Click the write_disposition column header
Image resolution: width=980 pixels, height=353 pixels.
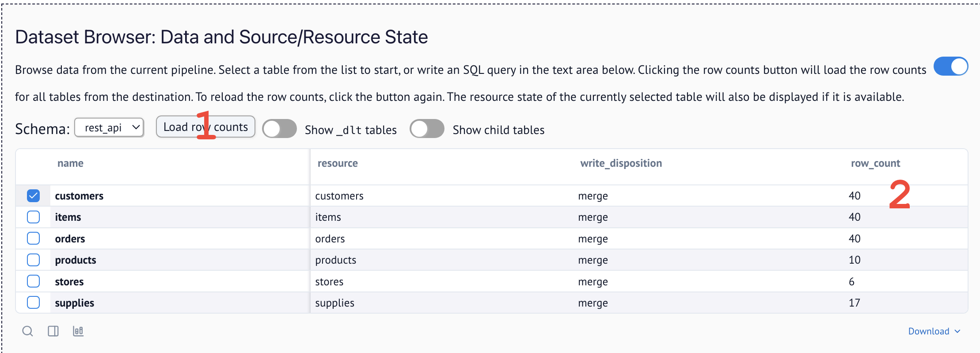point(620,163)
